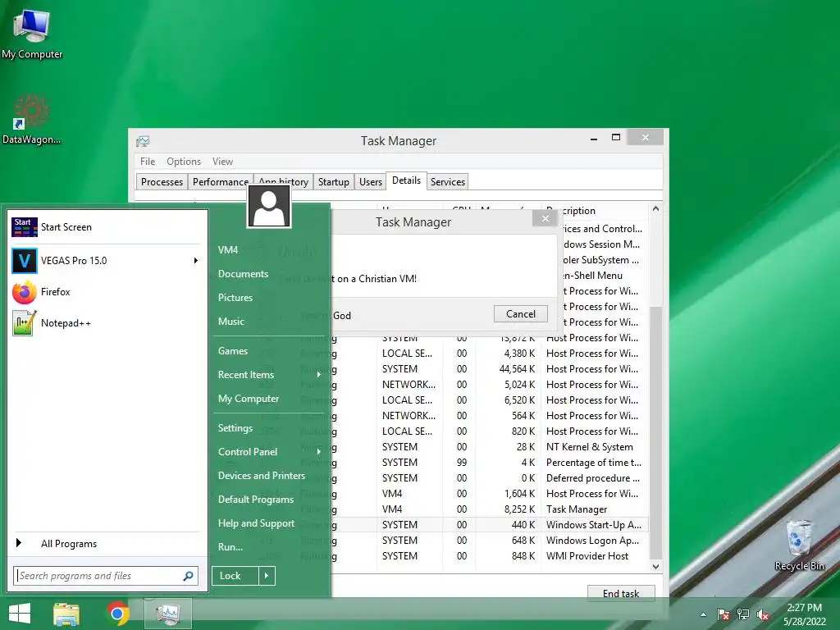The image size is (840, 630).
Task: Click the Description column header
Action: (595, 211)
